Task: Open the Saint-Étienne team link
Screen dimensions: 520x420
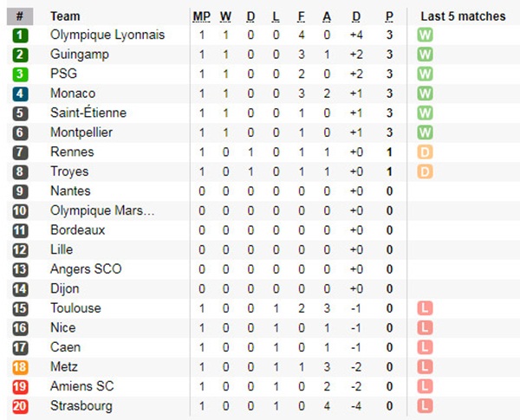Action: pyautogui.click(x=88, y=113)
